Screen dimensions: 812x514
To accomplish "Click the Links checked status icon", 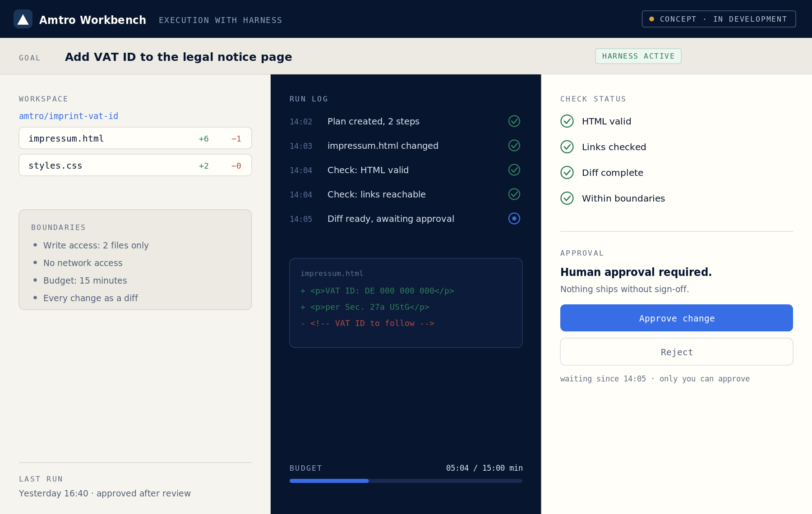I will click(567, 147).
